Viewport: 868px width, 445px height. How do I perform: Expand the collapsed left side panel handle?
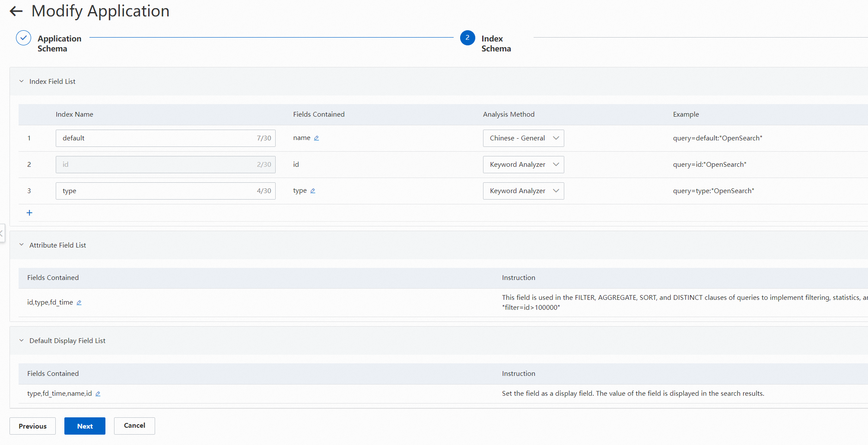[2, 233]
